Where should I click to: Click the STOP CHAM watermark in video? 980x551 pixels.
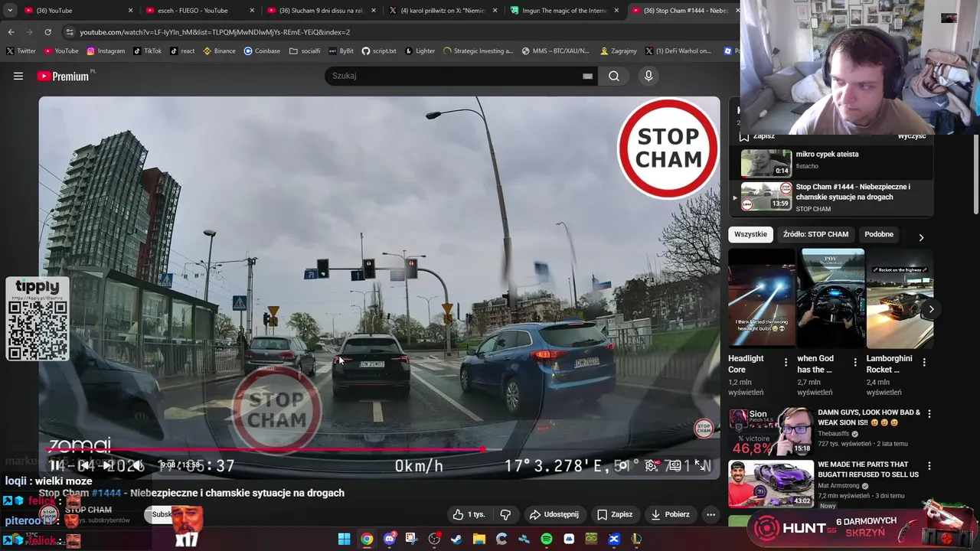pyautogui.click(x=703, y=429)
